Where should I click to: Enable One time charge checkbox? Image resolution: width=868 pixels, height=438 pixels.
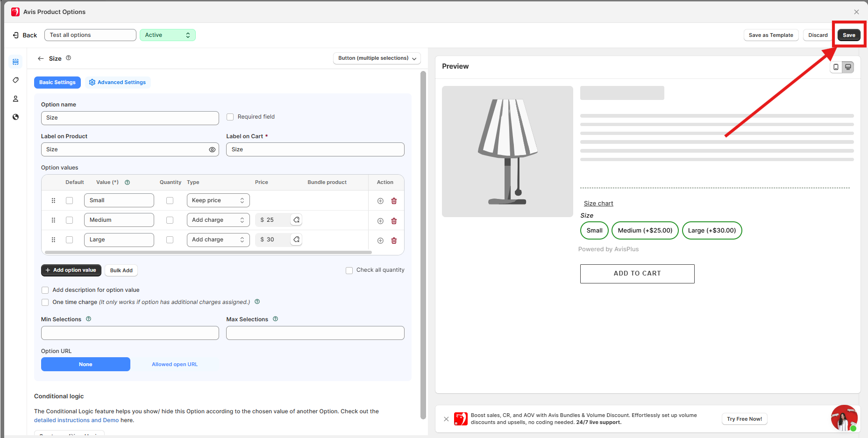[x=45, y=302]
